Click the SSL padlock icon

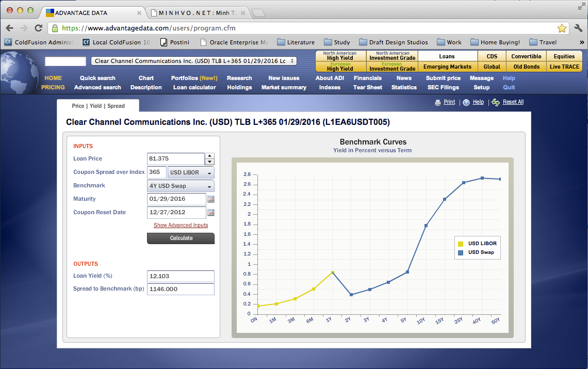tap(55, 28)
